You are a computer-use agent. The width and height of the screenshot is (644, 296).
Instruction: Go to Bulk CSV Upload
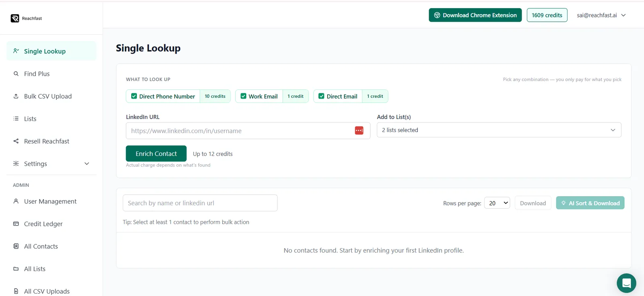52,96
